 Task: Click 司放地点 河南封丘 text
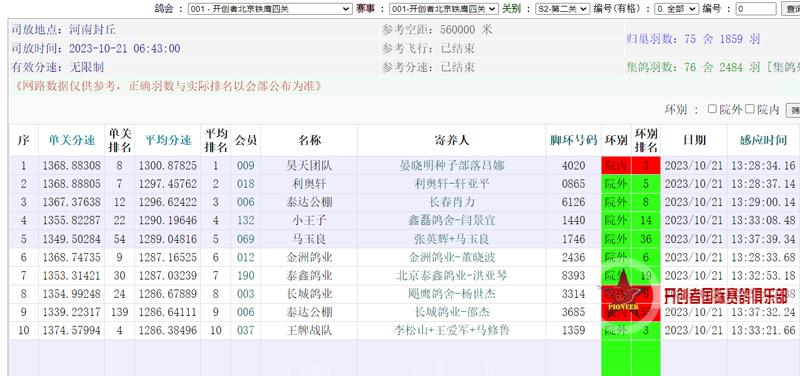pos(63,30)
